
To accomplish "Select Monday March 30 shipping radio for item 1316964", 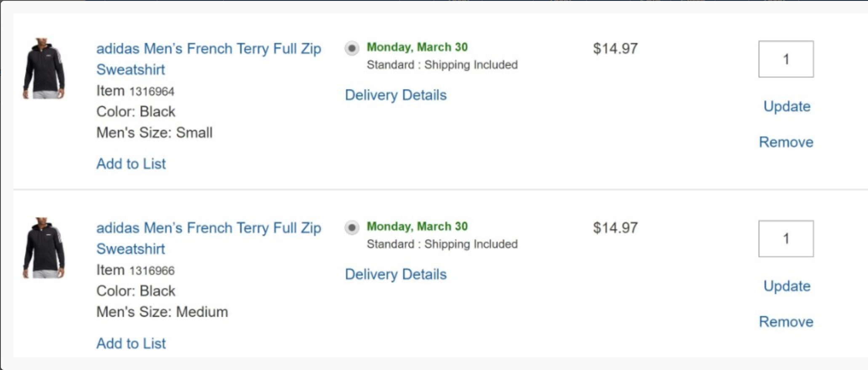I will pyautogui.click(x=352, y=48).
